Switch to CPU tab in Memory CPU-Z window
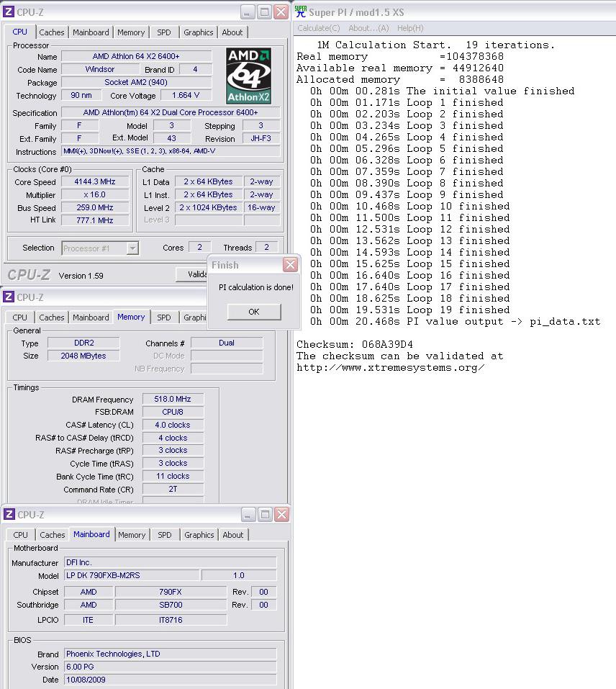 (19, 318)
